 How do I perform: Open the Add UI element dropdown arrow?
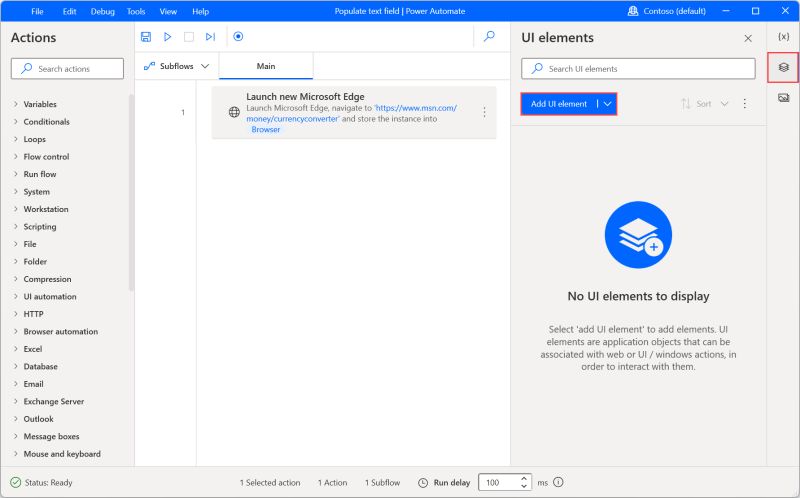[x=608, y=104]
